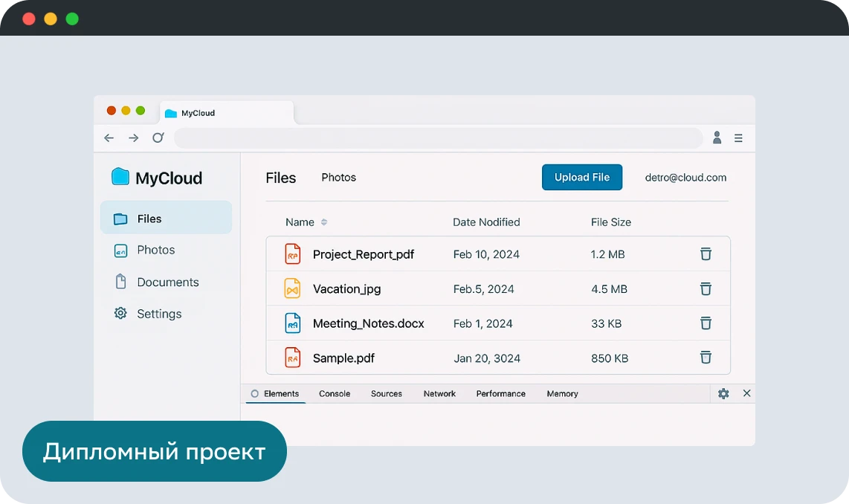Viewport: 849px width, 504px height.
Task: Open the browser hamburger menu
Action: coord(738,138)
